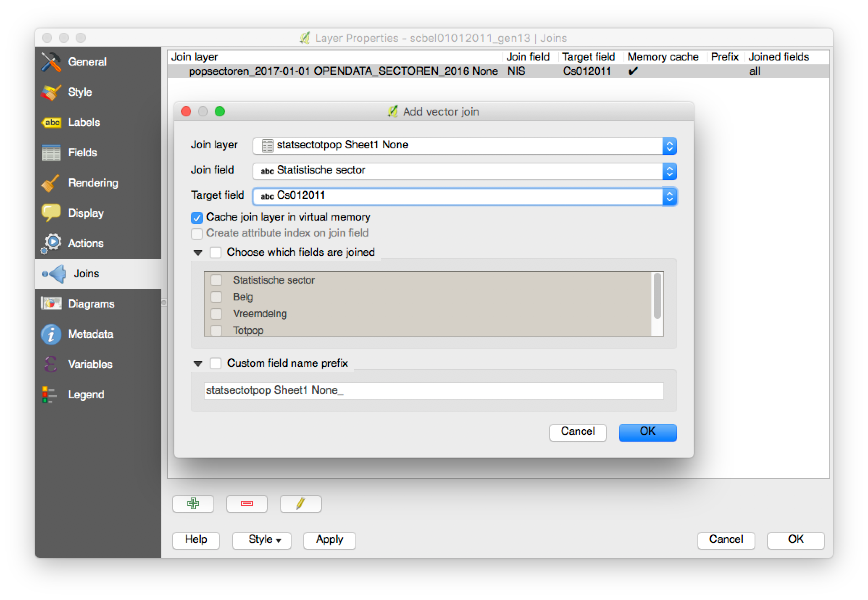Click the Join layer column header
The image size is (868, 600).
point(335,57)
